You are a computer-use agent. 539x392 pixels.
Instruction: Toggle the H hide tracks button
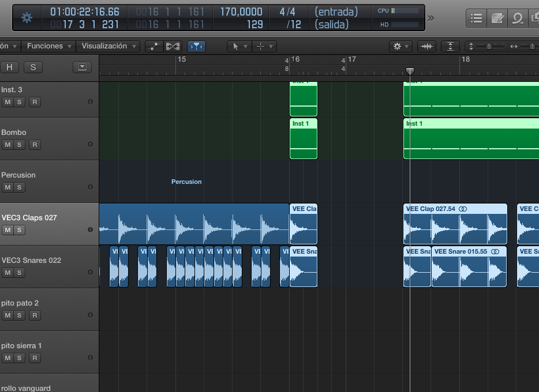(10, 67)
